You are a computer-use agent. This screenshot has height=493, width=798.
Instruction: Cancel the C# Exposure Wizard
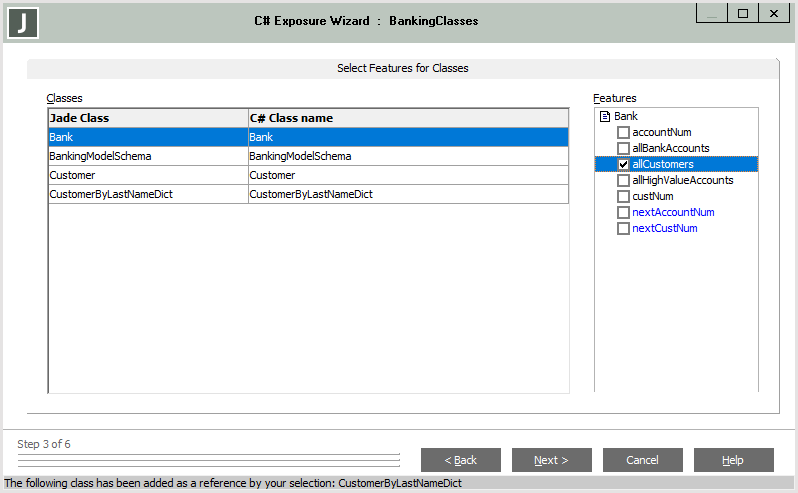(642, 460)
